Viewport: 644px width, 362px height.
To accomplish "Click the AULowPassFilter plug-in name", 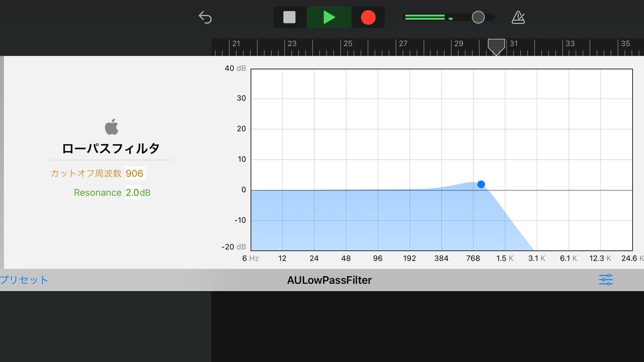I will (x=330, y=280).
